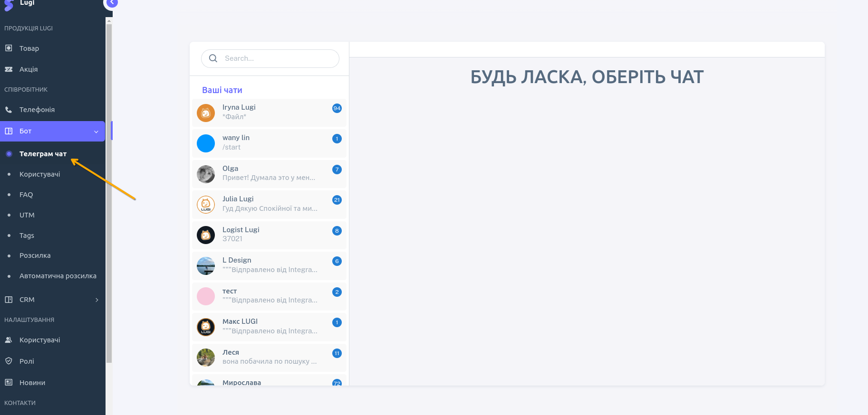Screen dimensions: 868x415
Task: Click the Телефонія phone icon
Action: click(x=9, y=110)
